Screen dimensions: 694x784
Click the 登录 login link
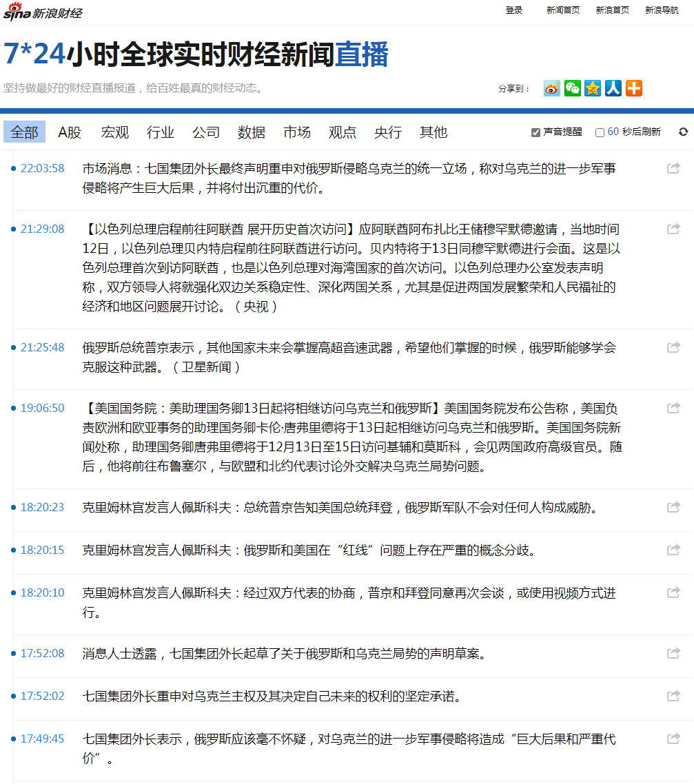(514, 10)
